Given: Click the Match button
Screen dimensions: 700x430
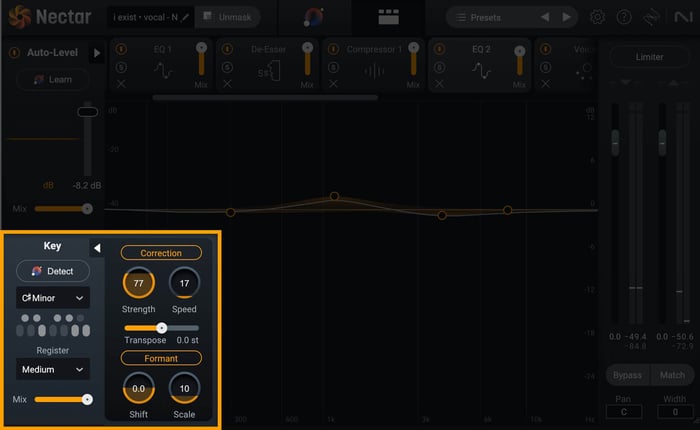Looking at the screenshot, I should pos(672,375).
